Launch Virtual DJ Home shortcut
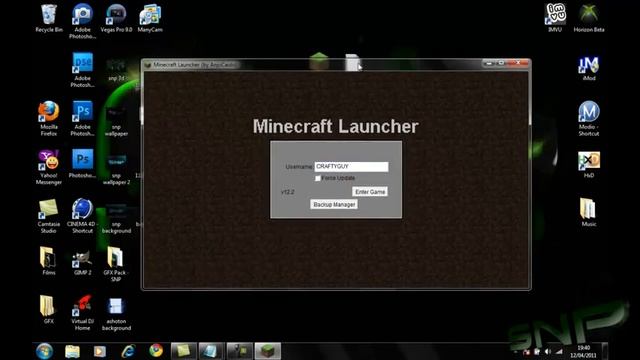Image resolution: width=640 pixels, height=360 pixels. (82, 313)
